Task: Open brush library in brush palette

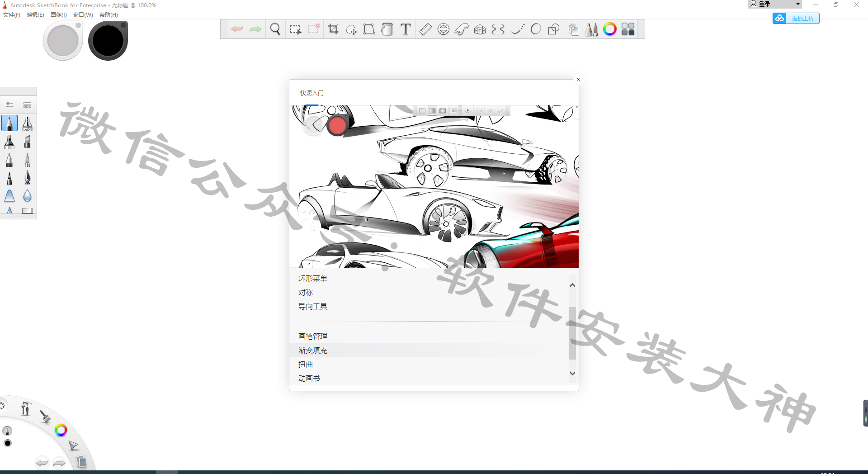Action: click(x=28, y=105)
